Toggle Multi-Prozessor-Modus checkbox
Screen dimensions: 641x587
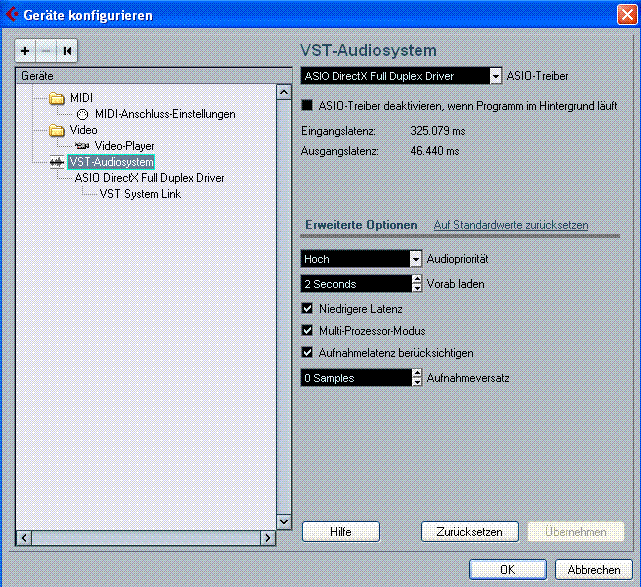[x=307, y=330]
